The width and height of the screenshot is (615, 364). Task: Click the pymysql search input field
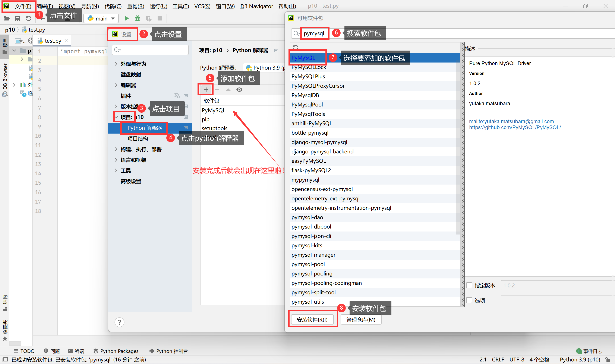(x=315, y=33)
